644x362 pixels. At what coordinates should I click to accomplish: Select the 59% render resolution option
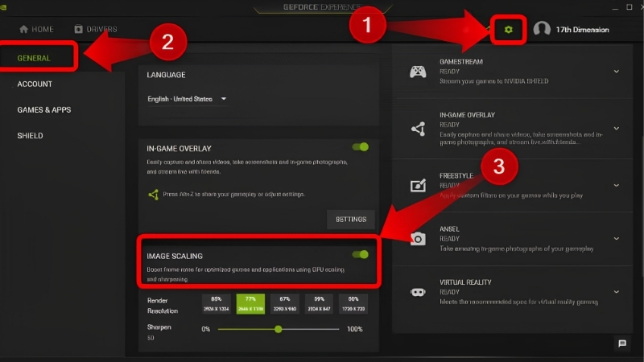point(319,304)
